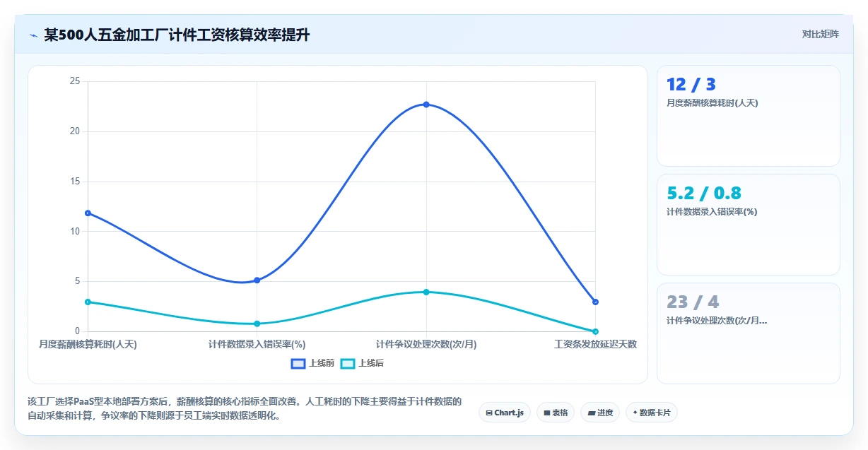Click the axis label 工资条发放延迟天数

coord(595,345)
